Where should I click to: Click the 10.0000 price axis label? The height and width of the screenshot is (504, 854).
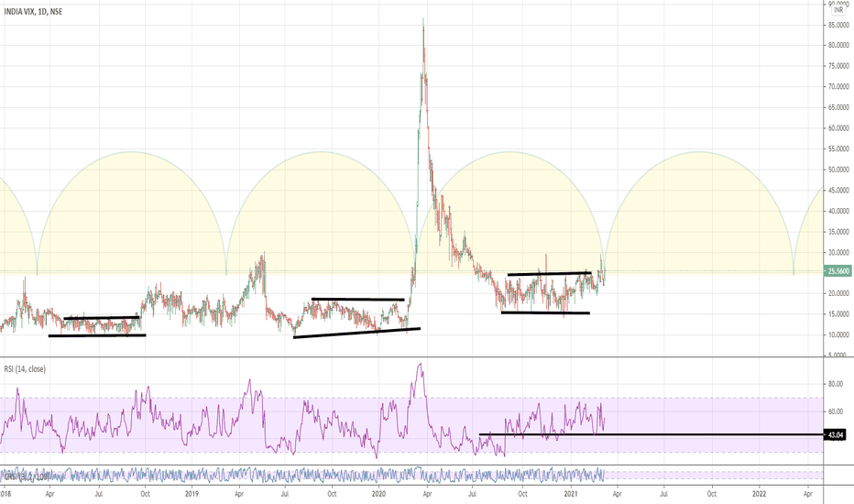coord(838,334)
